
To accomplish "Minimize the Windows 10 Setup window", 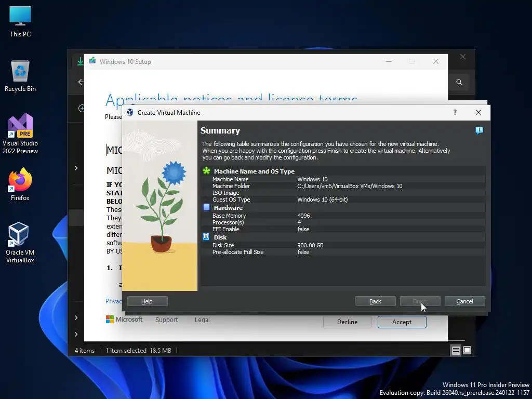I will pyautogui.click(x=389, y=61).
